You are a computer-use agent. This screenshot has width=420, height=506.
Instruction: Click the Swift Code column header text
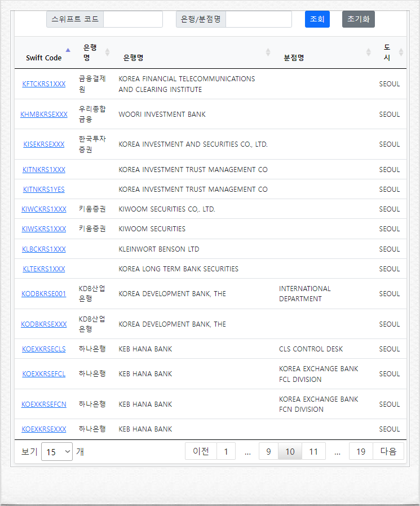(x=44, y=58)
